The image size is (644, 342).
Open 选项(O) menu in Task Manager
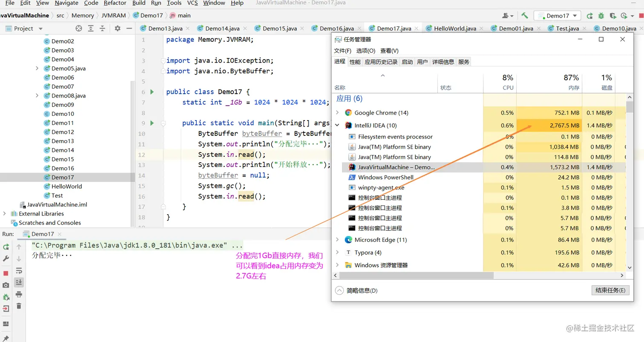click(366, 51)
